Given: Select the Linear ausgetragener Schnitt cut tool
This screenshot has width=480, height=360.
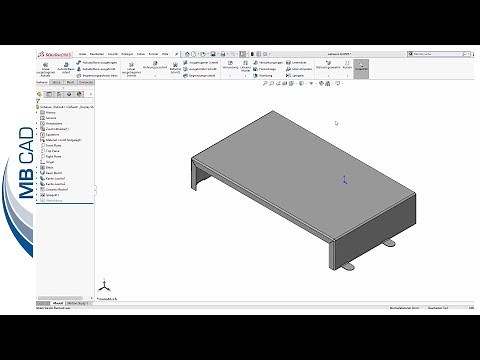Looking at the screenshot, I should (131, 69).
